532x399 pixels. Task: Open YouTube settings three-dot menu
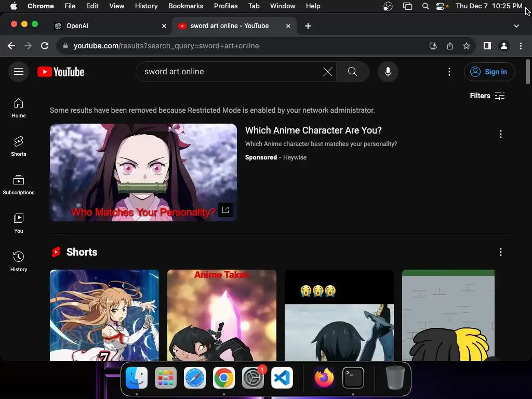point(449,72)
